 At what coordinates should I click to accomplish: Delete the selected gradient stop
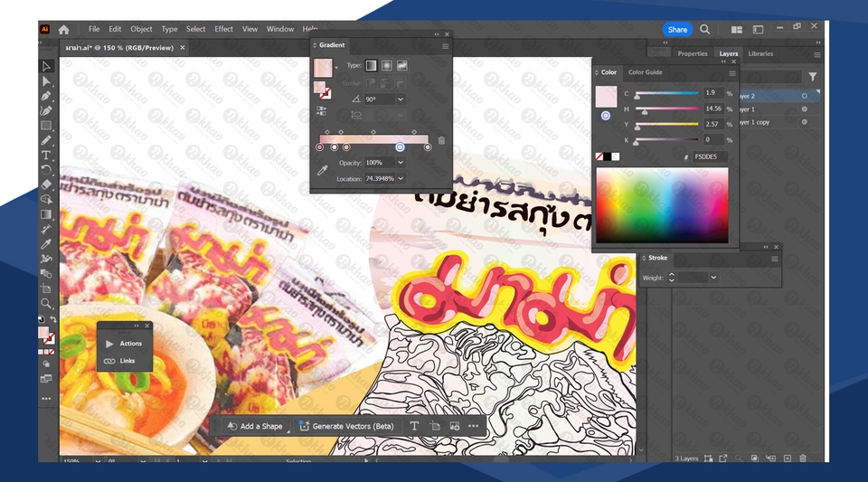tap(441, 140)
